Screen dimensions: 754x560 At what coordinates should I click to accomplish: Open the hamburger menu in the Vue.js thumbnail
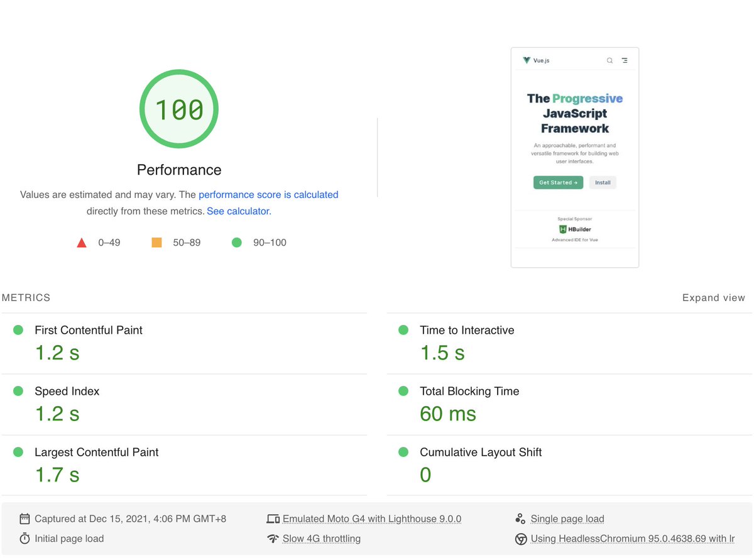[624, 60]
